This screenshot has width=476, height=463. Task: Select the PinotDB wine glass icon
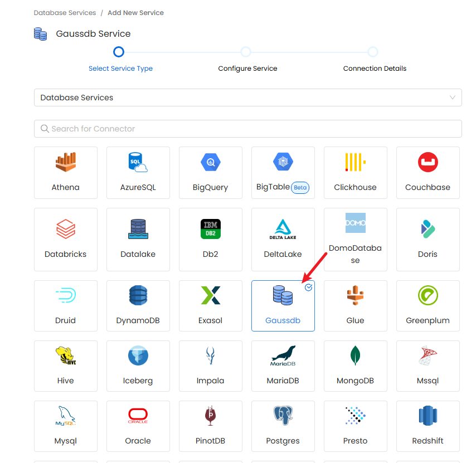[210, 416]
